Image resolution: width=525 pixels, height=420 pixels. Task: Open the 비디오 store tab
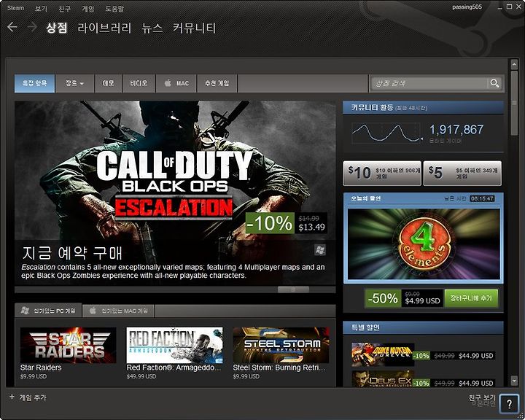click(139, 83)
